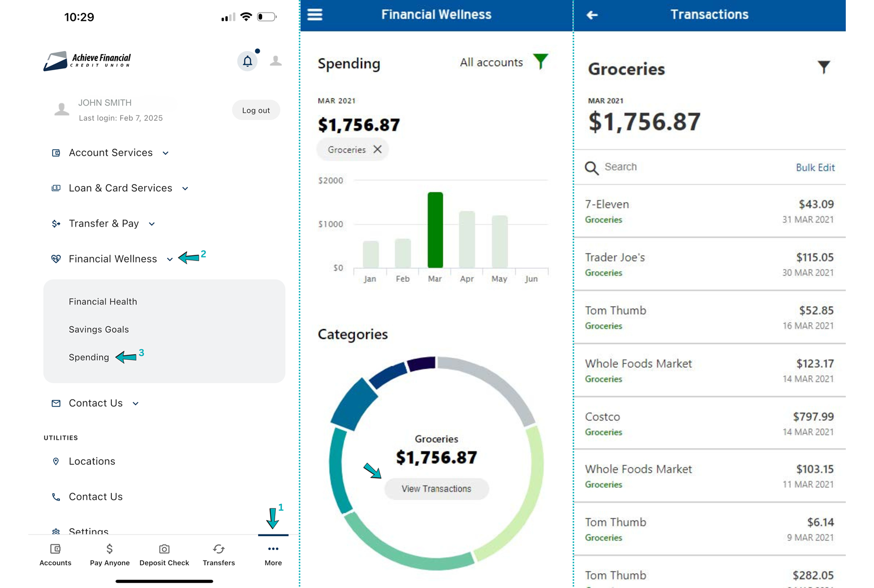This screenshot has width=874, height=588.
Task: Open Savings Goals submenu item
Action: (x=99, y=330)
